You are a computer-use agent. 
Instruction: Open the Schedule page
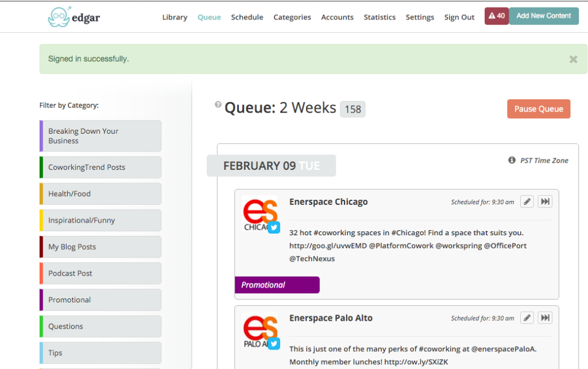(x=247, y=17)
